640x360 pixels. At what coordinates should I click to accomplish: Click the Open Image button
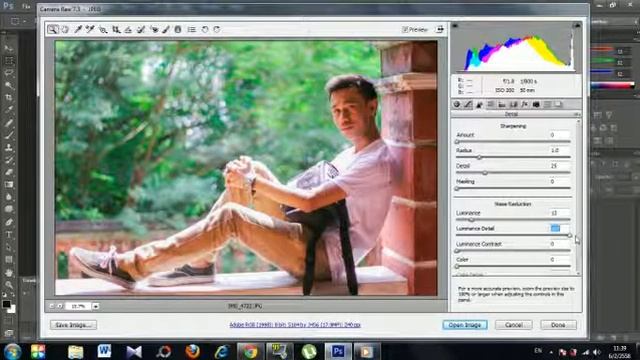(465, 325)
